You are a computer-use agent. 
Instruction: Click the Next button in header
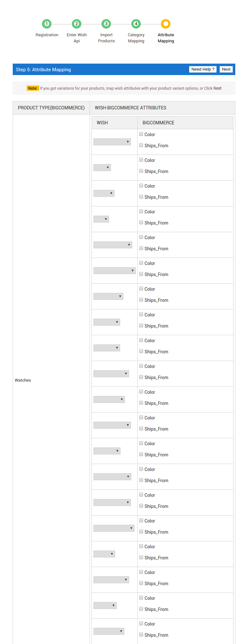[226, 69]
